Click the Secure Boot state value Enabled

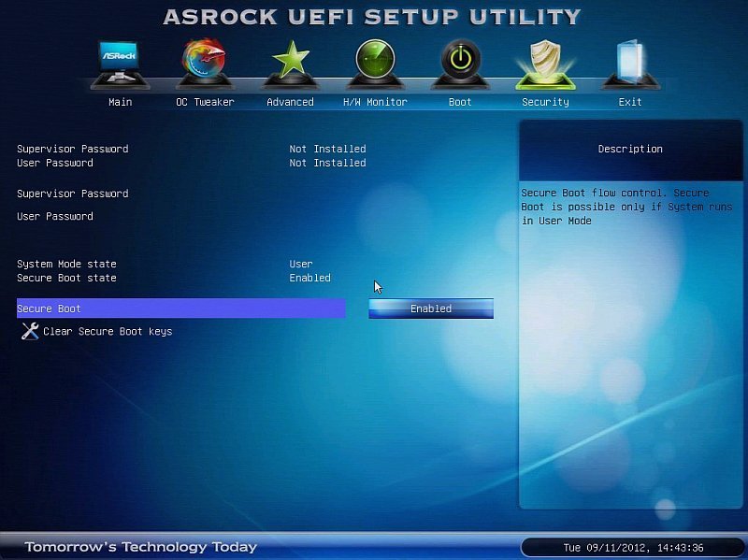(x=309, y=278)
